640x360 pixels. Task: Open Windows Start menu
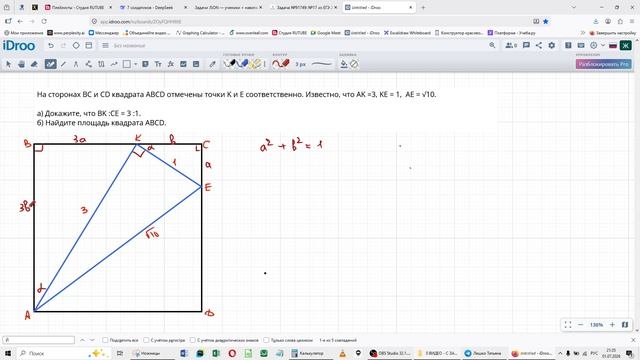(8, 353)
